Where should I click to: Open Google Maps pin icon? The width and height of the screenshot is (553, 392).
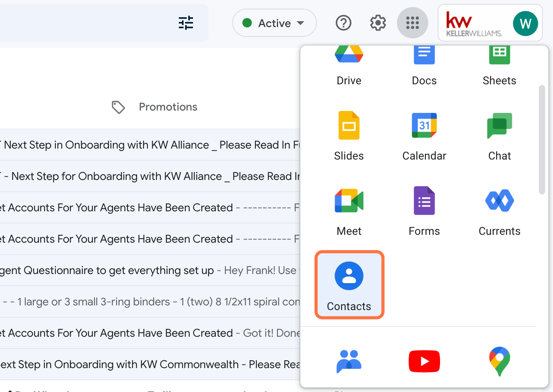tap(499, 361)
